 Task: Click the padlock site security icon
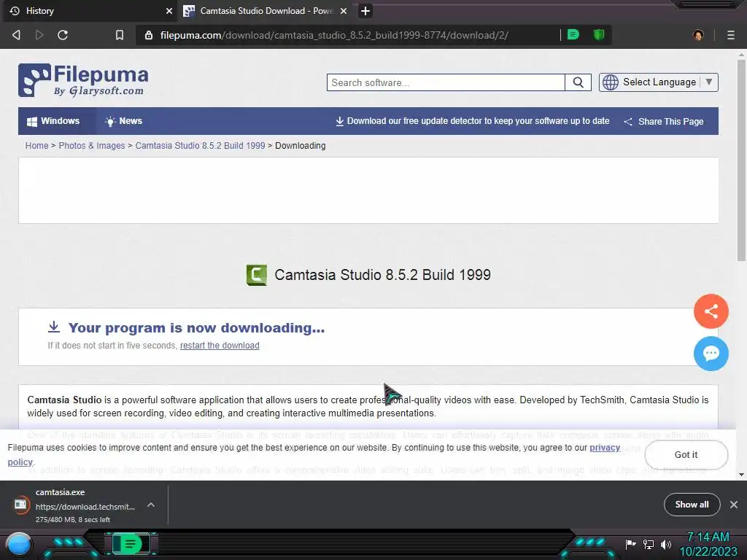pyautogui.click(x=149, y=35)
